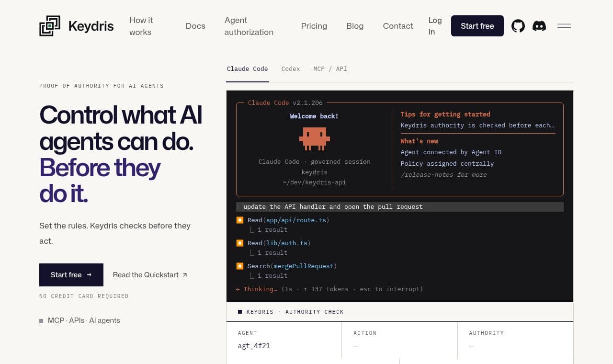Screen dimensions: 613x364
Task: Click the 'Read(lib/auth.ts)' line
Action: click(279, 243)
